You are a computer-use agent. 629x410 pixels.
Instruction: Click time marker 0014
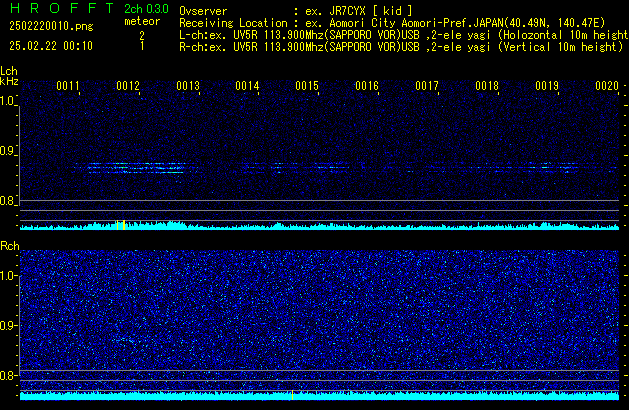(247, 86)
